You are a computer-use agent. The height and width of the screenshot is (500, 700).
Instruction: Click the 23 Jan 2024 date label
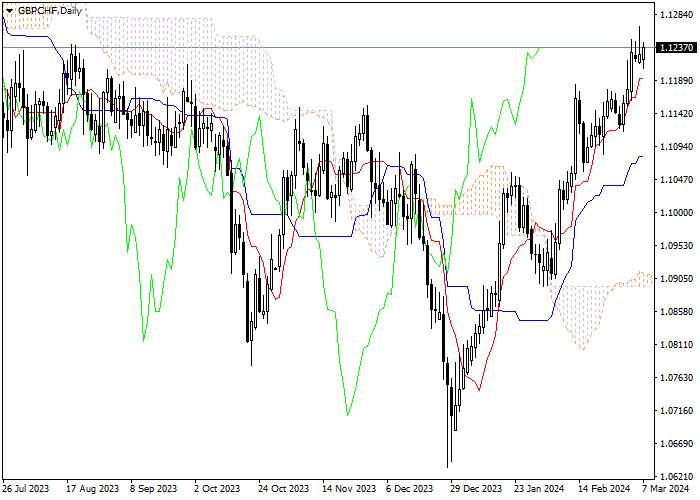point(539,489)
